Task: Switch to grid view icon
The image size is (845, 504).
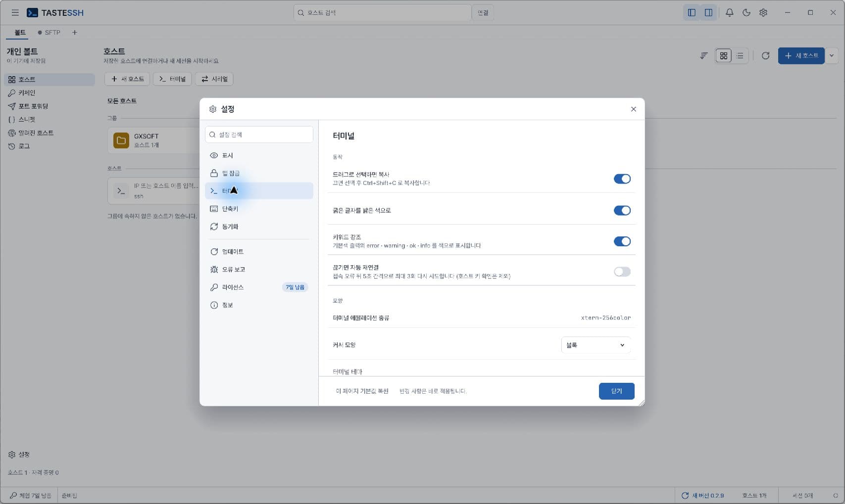Action: 723,55
